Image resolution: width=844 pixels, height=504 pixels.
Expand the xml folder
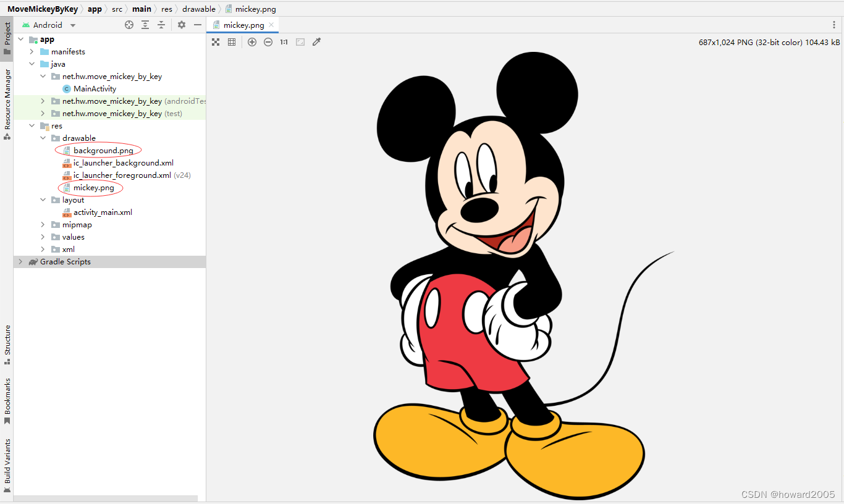43,250
